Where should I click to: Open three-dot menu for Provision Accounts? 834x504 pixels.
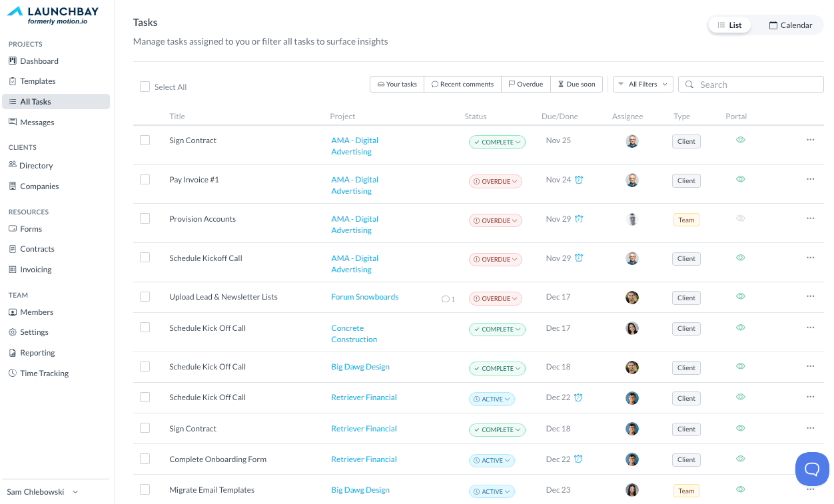pos(810,218)
